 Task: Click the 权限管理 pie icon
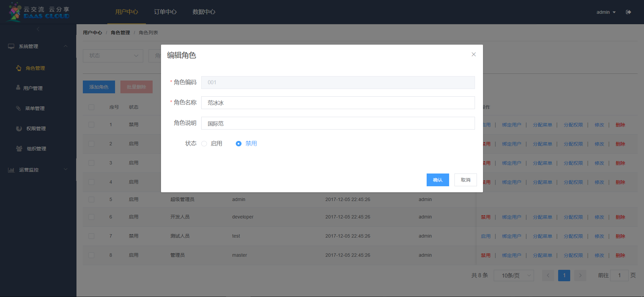click(x=19, y=129)
